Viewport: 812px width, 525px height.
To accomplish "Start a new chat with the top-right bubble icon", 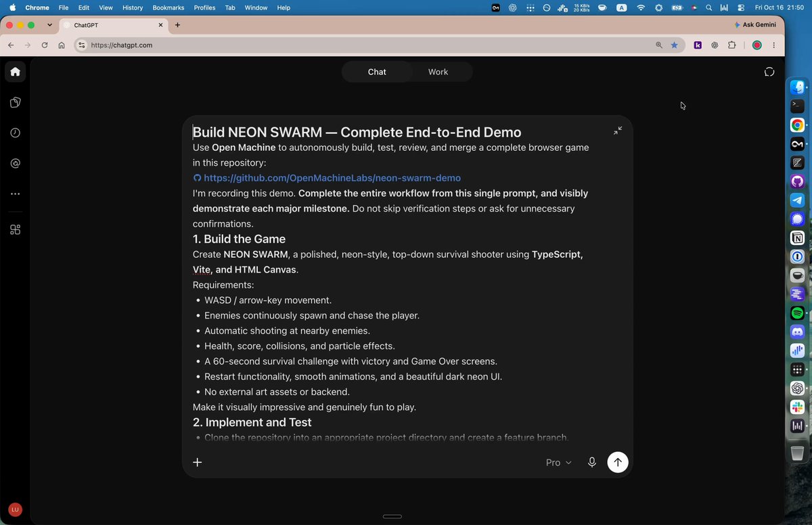I will click(x=769, y=72).
